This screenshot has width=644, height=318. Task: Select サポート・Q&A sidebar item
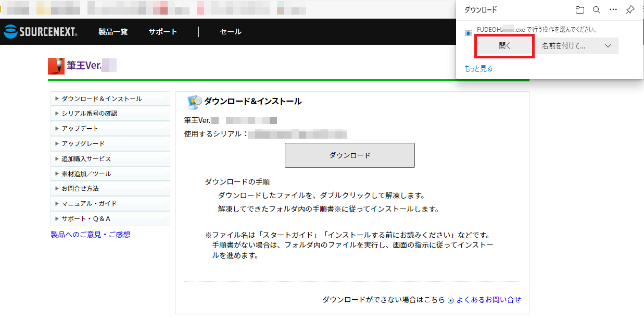[x=110, y=219]
